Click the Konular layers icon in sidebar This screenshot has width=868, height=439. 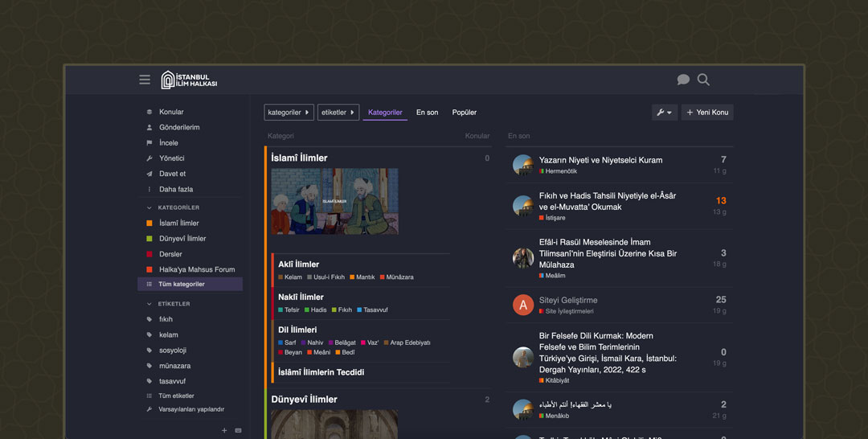pos(149,112)
